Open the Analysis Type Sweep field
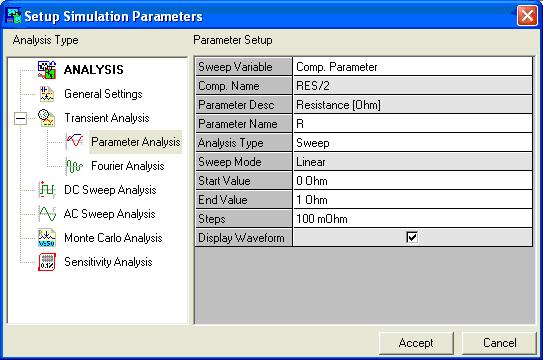This screenshot has width=543, height=360. [x=412, y=143]
